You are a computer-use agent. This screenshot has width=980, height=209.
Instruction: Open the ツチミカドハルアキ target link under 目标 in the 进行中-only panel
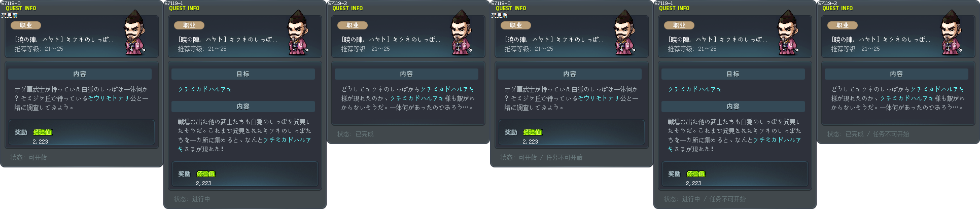pos(205,89)
